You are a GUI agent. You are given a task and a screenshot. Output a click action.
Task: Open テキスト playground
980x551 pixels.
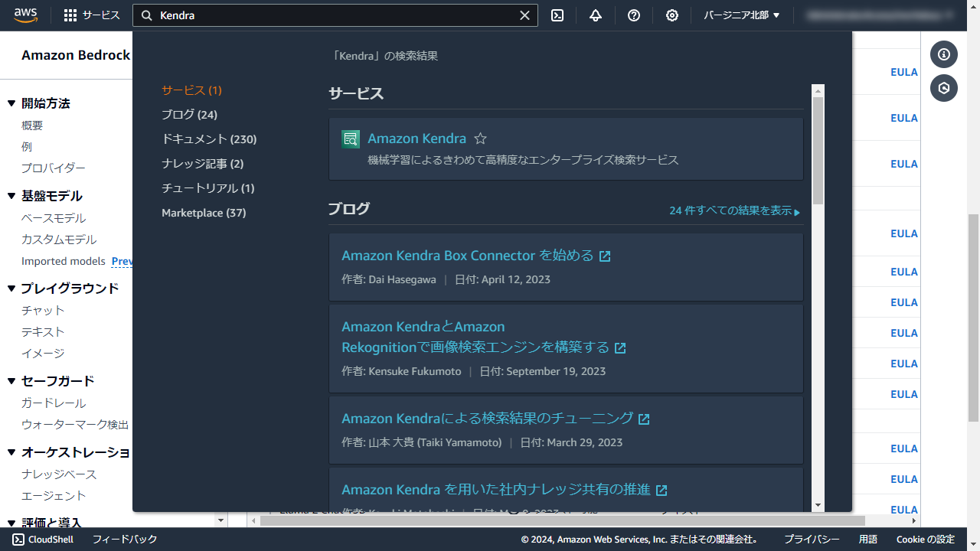(x=43, y=332)
